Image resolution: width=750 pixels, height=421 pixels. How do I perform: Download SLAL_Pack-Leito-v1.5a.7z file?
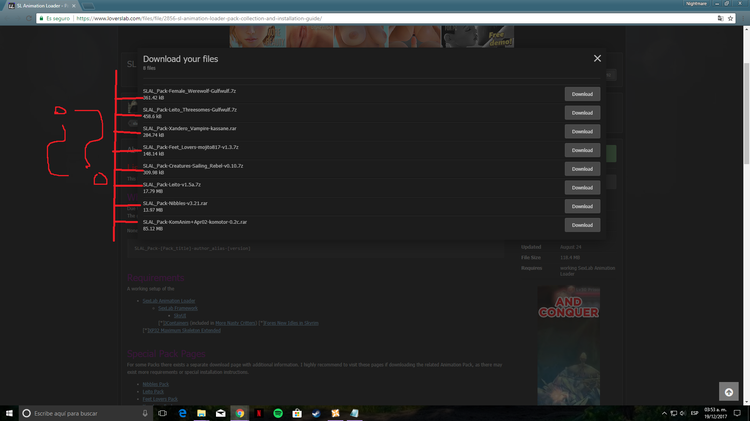pyautogui.click(x=582, y=188)
